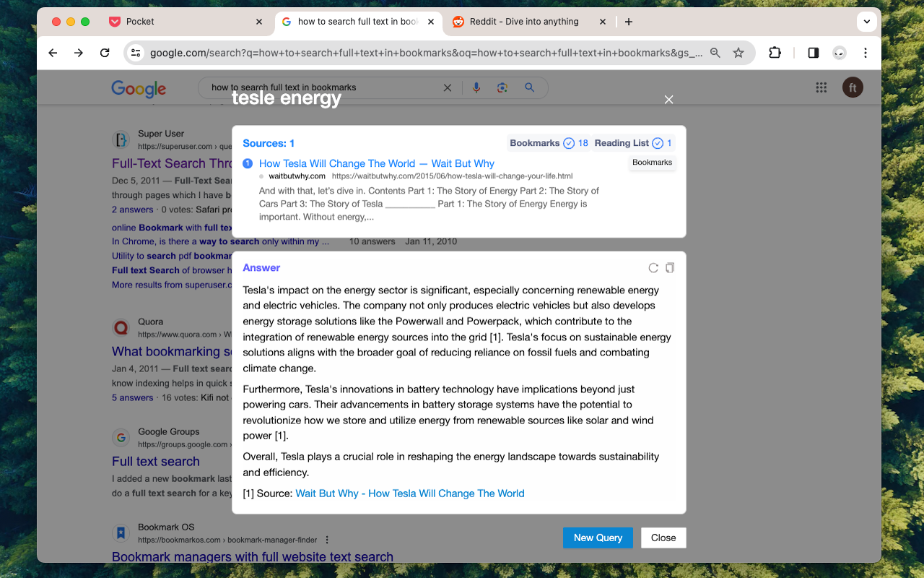The height and width of the screenshot is (578, 924).
Task: Open the Quora favicon result
Action: click(121, 328)
